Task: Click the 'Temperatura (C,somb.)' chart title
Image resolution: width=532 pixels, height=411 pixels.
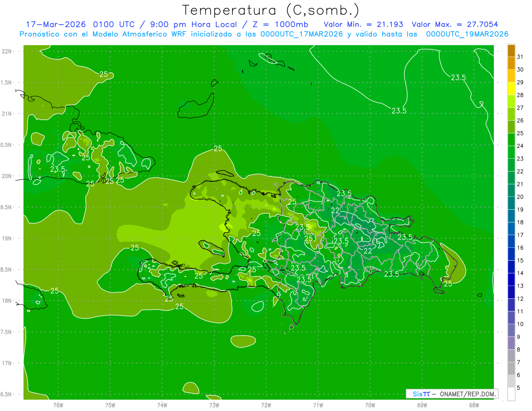Action: pyautogui.click(x=271, y=11)
